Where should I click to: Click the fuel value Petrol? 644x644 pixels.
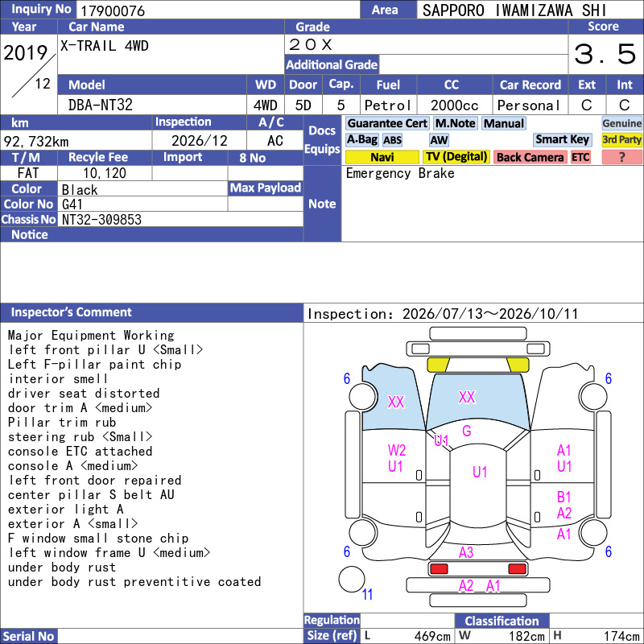[x=388, y=105]
